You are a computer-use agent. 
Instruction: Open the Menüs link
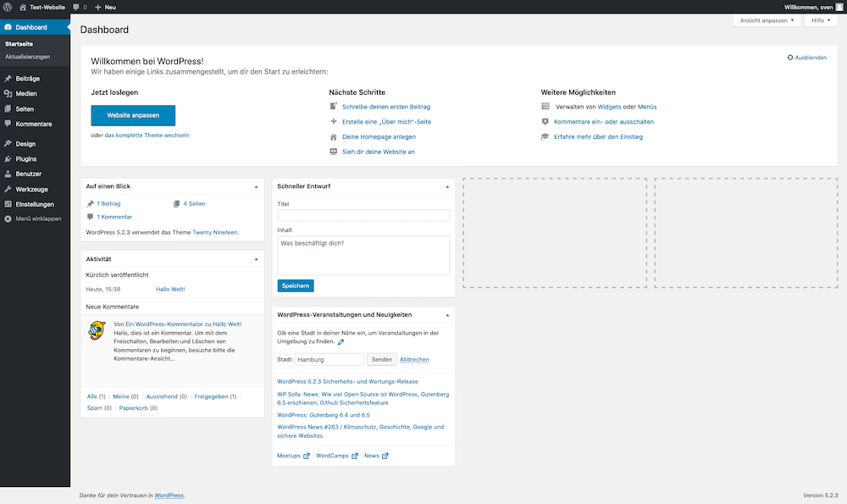click(x=647, y=107)
